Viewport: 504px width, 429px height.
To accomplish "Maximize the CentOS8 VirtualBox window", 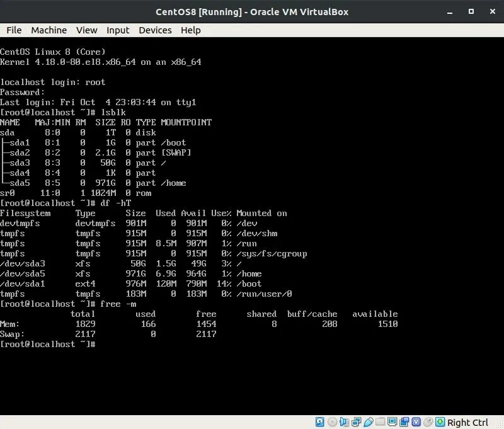I will click(x=471, y=11).
